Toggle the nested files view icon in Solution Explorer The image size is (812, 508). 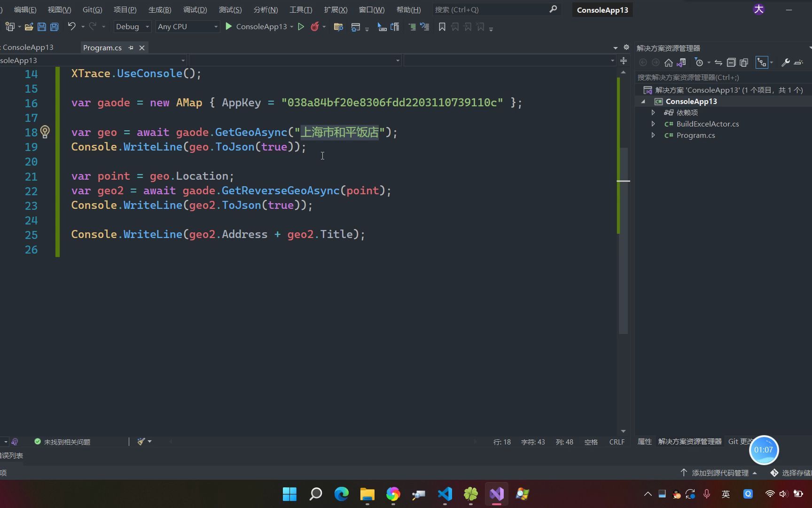click(x=761, y=63)
